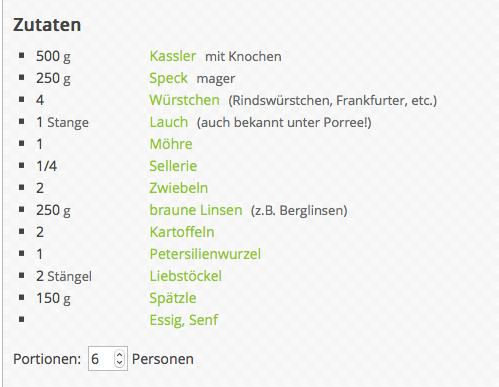
Task: Open the Kartoffeln link
Action: point(182,232)
